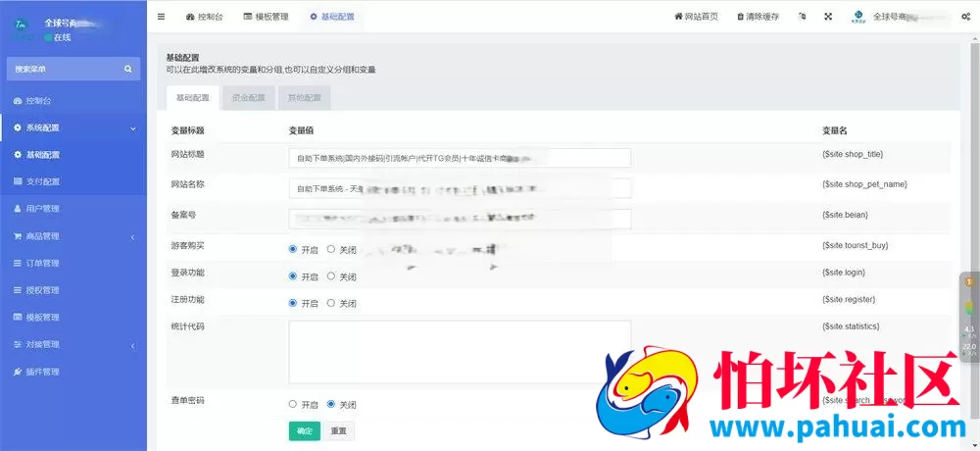Click the user avatar in the top bar
The image size is (980, 451).
point(858,17)
